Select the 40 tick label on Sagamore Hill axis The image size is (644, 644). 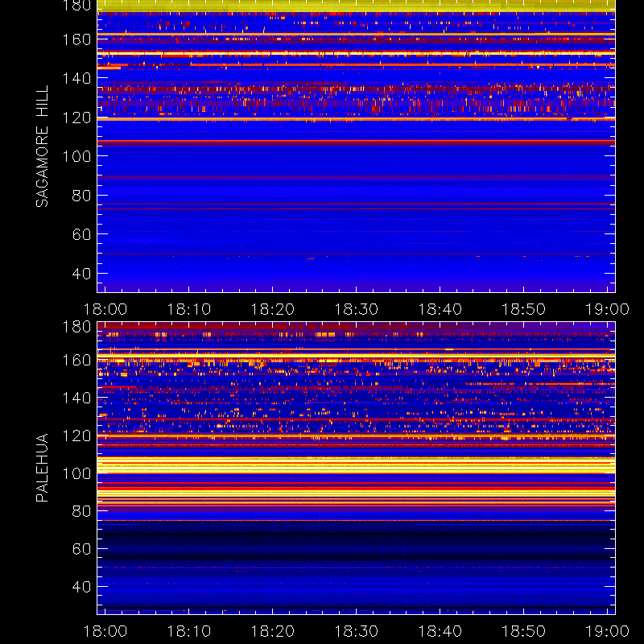(x=81, y=274)
